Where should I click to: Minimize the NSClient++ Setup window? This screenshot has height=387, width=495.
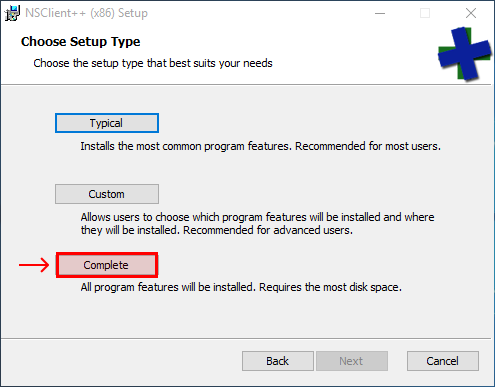[x=380, y=13]
